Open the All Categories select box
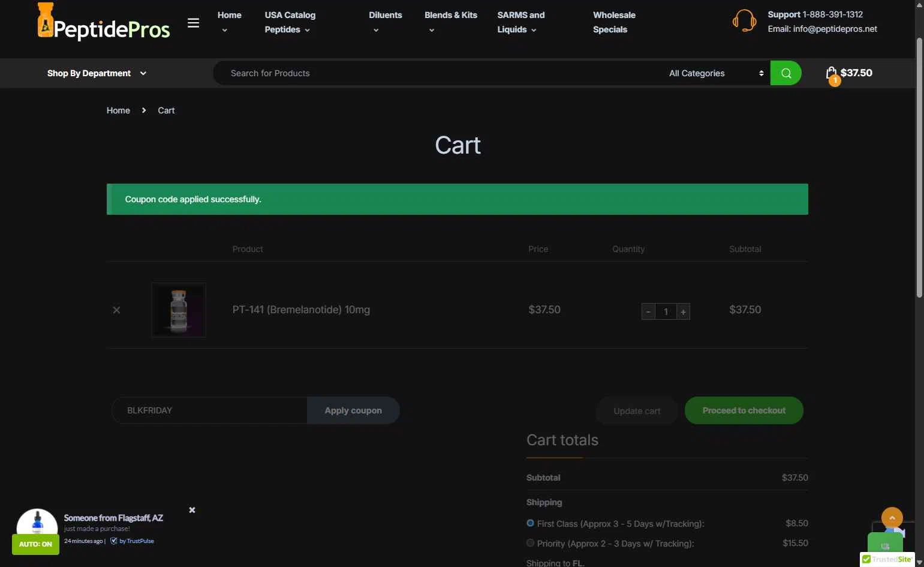Screen dimensions: 924x567 (x=716, y=73)
